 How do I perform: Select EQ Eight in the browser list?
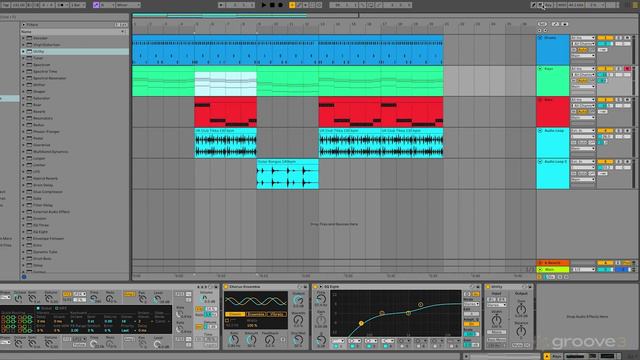point(75,231)
